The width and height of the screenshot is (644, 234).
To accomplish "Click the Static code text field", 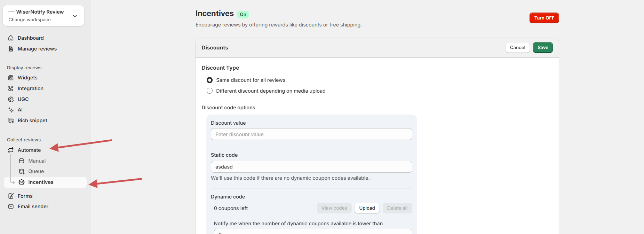I will [x=311, y=167].
